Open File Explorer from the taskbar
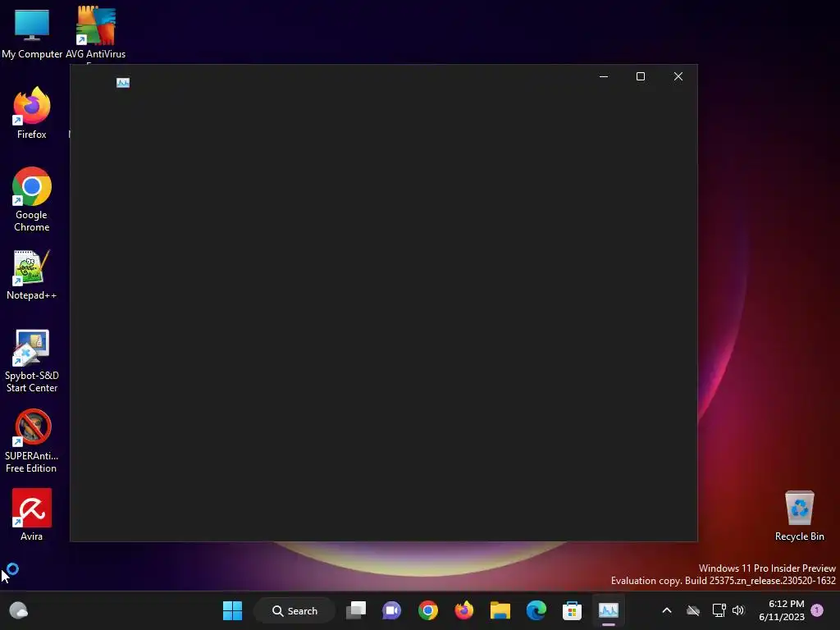840x630 pixels. click(500, 610)
